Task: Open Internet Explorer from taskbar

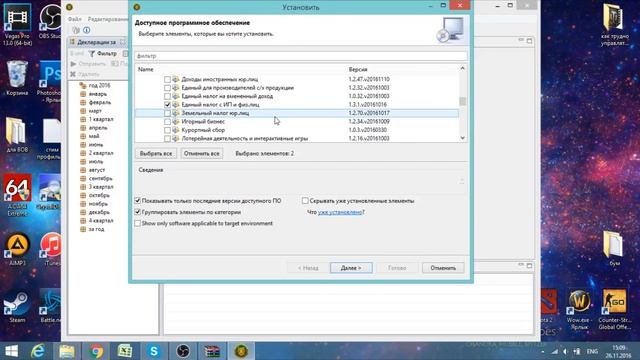Action: [x=38, y=351]
